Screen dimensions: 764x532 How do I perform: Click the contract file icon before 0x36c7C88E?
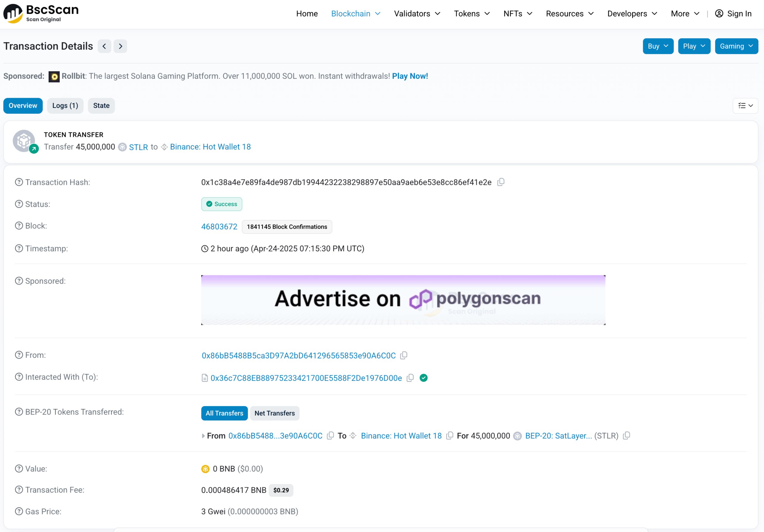click(x=205, y=378)
